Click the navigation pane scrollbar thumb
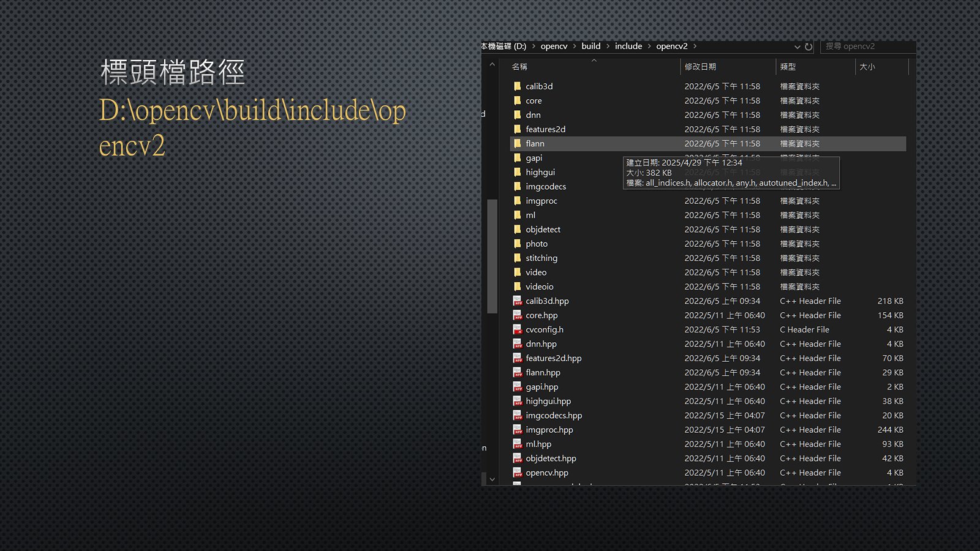This screenshot has width=980, height=551. pyautogui.click(x=492, y=256)
